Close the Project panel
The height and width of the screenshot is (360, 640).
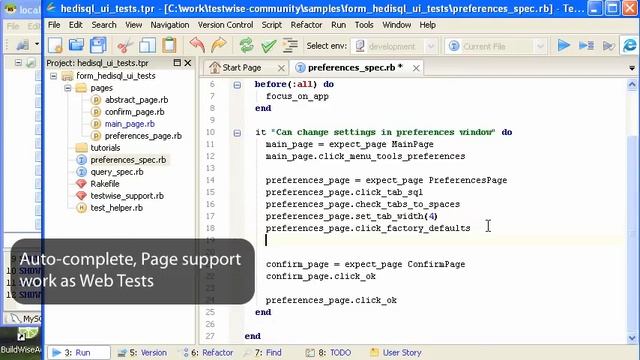[x=188, y=63]
